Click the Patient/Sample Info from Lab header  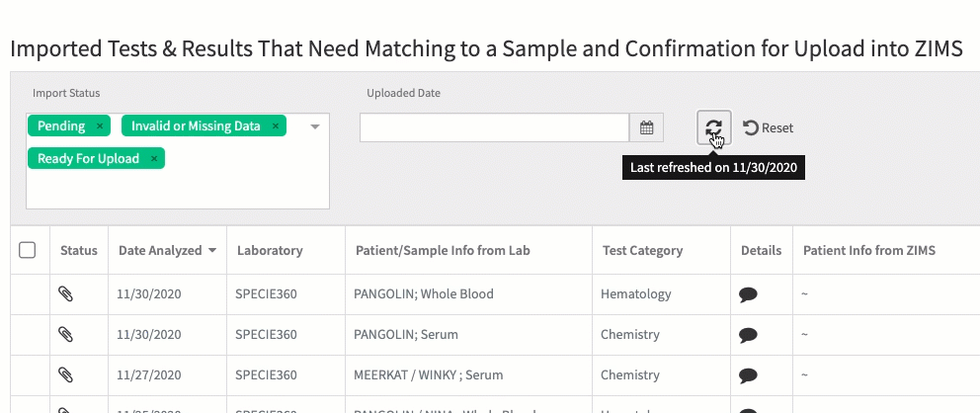443,251
